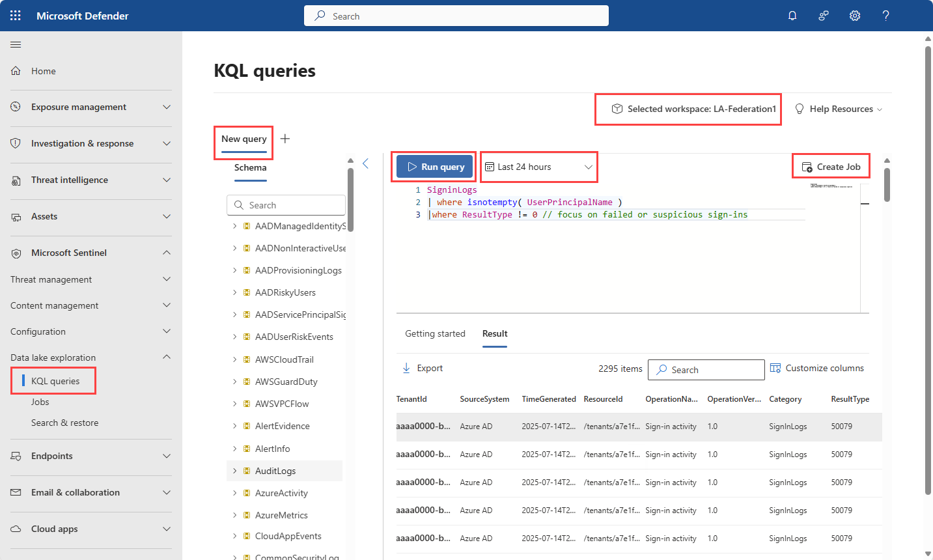Open KQL queries in sidebar
Viewport: 933px width, 560px height.
tap(55, 381)
